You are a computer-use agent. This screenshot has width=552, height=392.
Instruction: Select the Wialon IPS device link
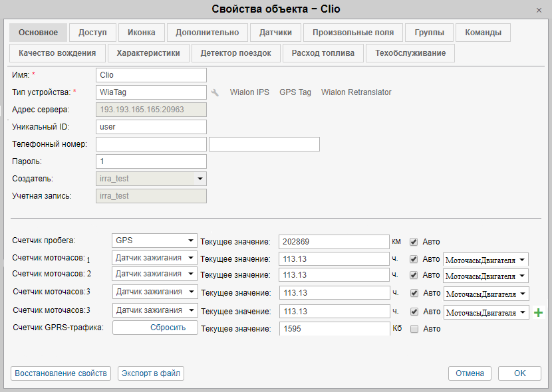[x=249, y=92]
